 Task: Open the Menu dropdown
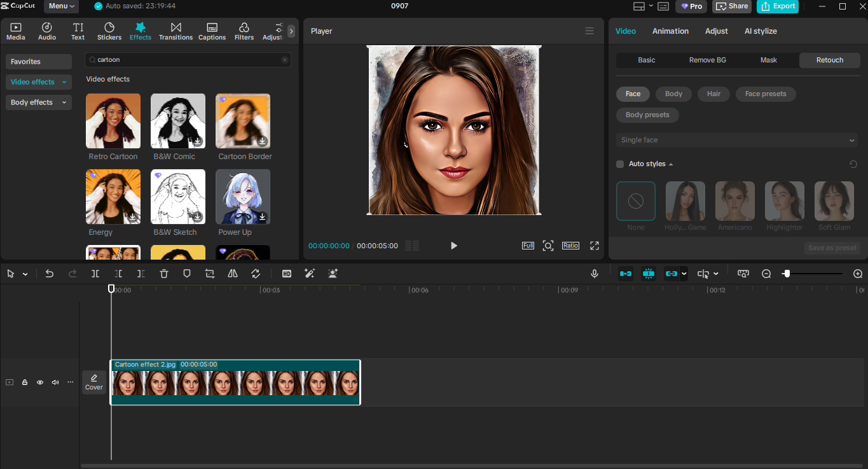(x=60, y=6)
